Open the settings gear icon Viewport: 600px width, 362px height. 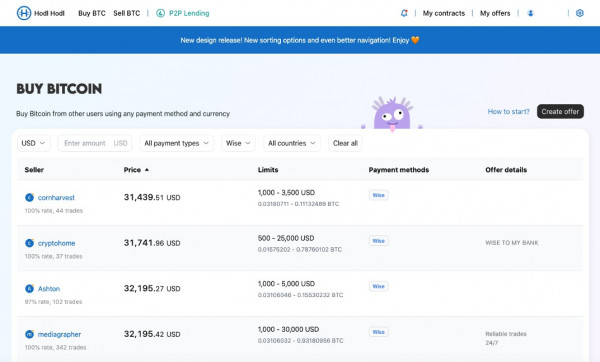pos(580,13)
